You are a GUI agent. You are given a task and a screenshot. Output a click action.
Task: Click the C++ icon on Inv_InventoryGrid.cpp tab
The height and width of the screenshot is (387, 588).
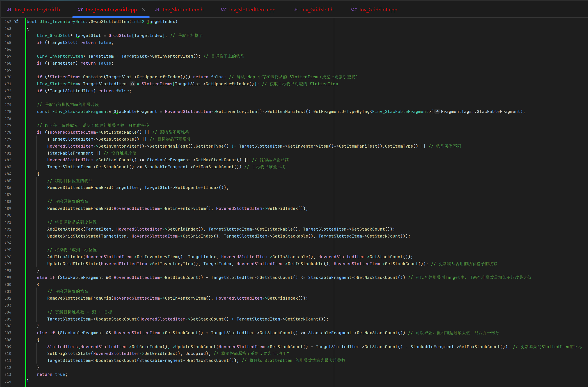pyautogui.click(x=80, y=10)
